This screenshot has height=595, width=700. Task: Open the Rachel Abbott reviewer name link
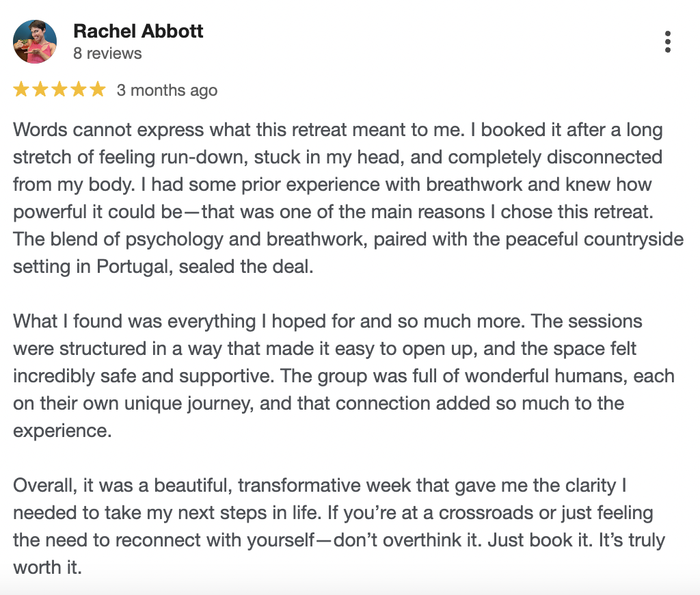(x=138, y=31)
